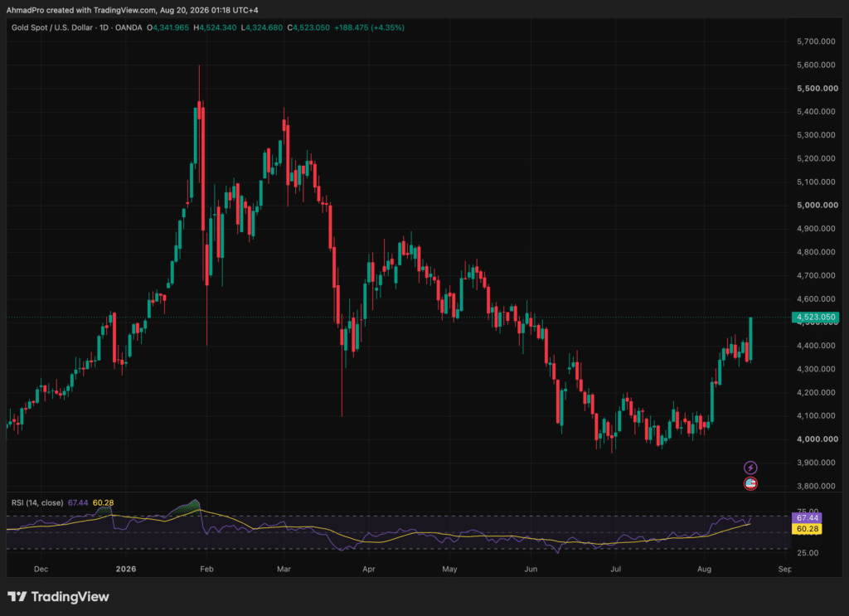
Task: Click the 4,000.000 price axis label
Action: point(817,439)
